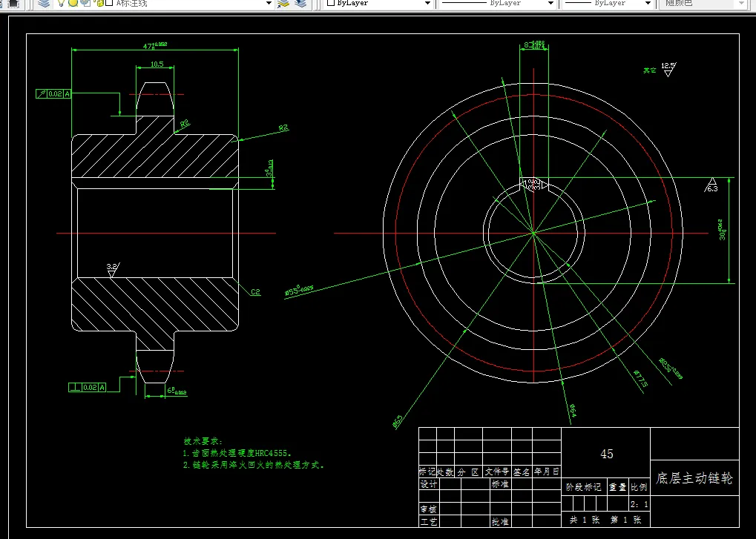756x539 pixels.
Task: Select the 10.5 tooth width dimension
Action: (157, 64)
